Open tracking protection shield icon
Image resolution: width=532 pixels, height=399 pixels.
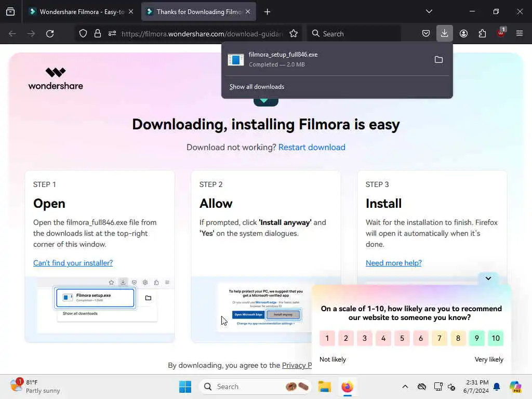point(83,34)
